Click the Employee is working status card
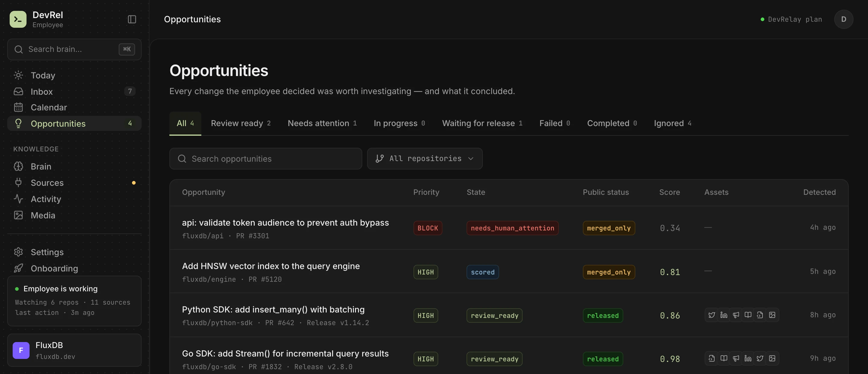 tap(74, 301)
